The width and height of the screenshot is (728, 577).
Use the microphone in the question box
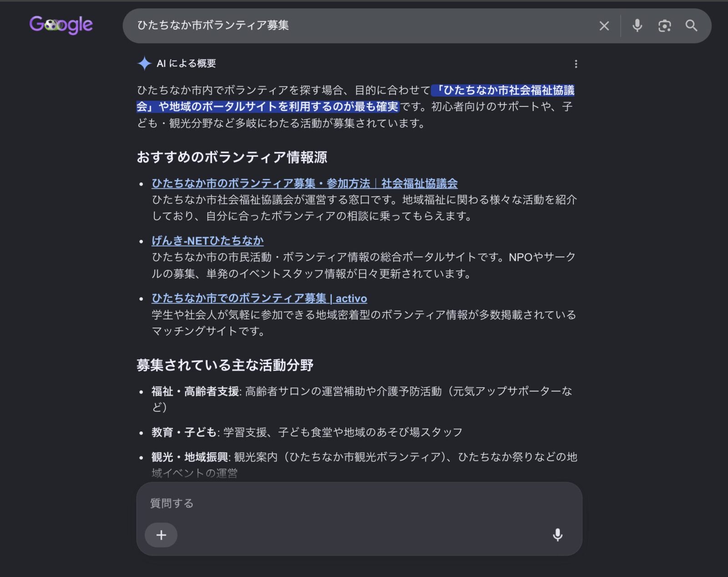pyautogui.click(x=557, y=535)
